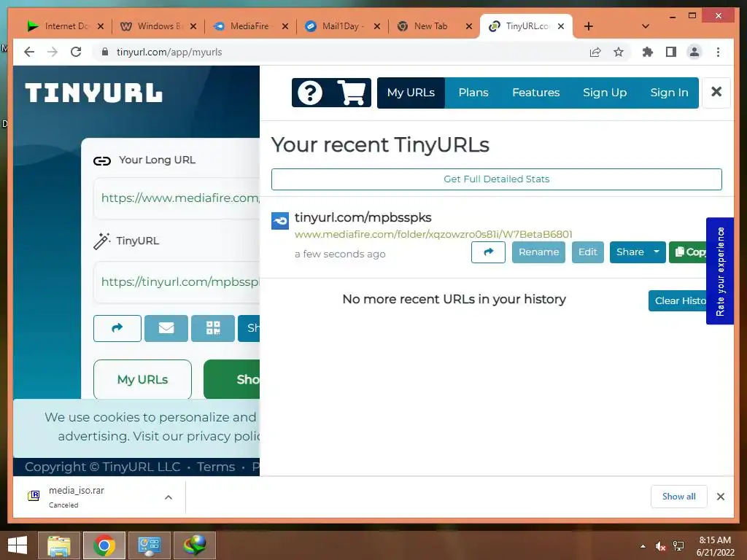Open File Explorer from the taskbar

pos(58,545)
